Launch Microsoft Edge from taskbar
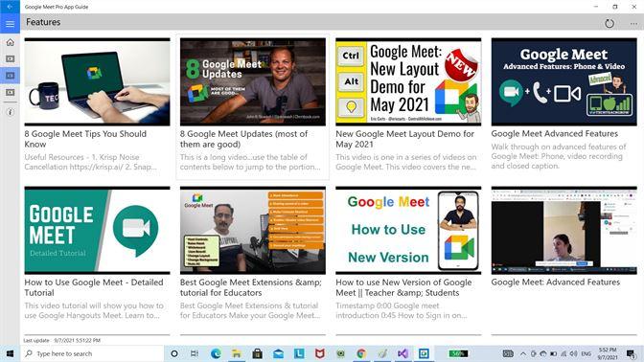This screenshot has height=362, width=644. point(216,353)
